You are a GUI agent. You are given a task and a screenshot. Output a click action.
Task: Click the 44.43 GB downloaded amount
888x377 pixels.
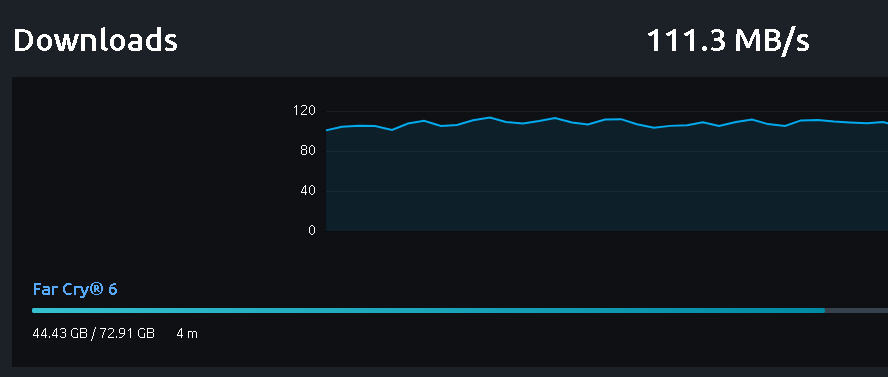click(60, 333)
